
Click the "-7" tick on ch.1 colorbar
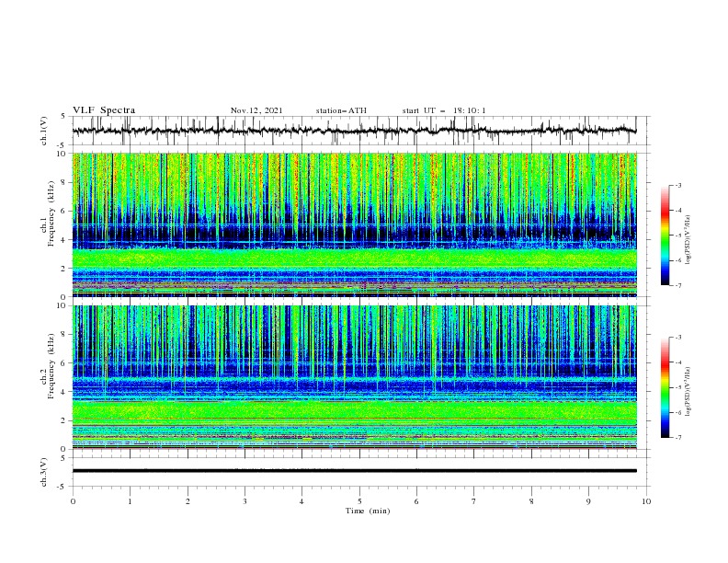[678, 285]
